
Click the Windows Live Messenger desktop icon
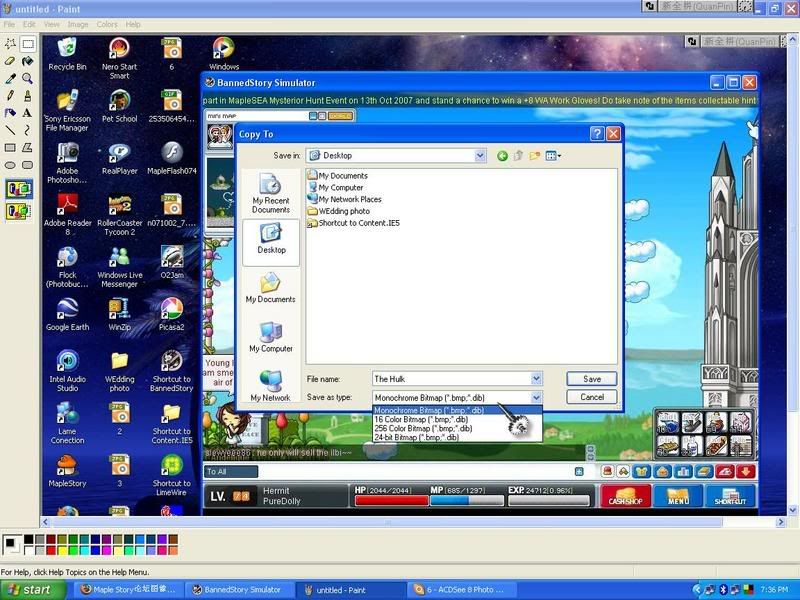point(119,267)
